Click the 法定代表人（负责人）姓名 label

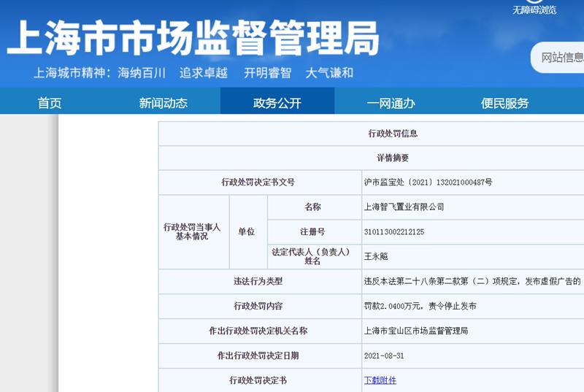pyautogui.click(x=312, y=256)
